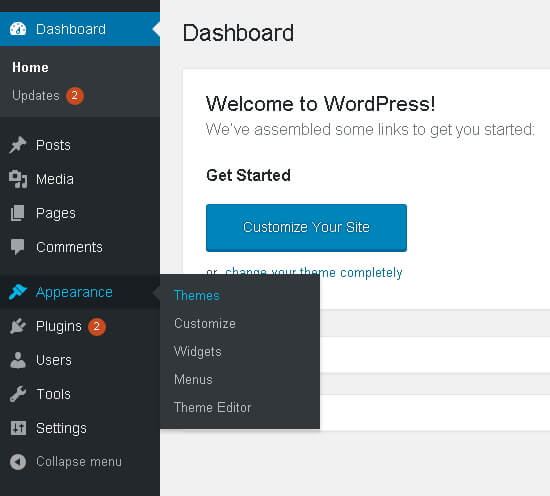This screenshot has height=496, width=550.
Task: Select Widgets in Appearance flyout
Action: click(x=198, y=351)
